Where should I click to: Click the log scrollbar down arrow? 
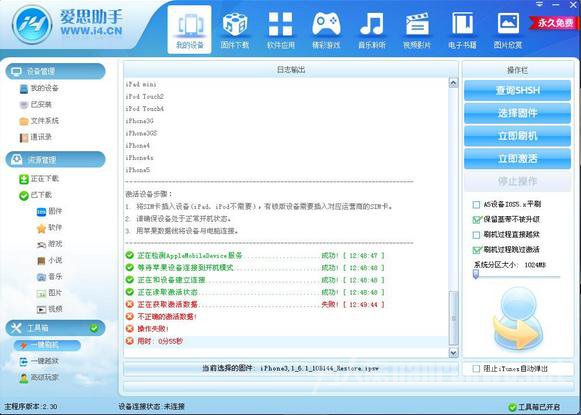[453, 352]
